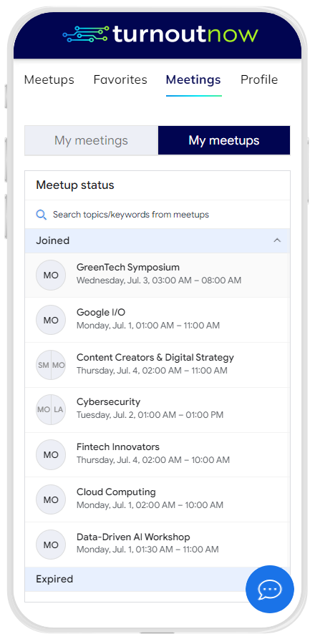Select My meetups toggle
This screenshot has width=315, height=644.
tap(224, 140)
